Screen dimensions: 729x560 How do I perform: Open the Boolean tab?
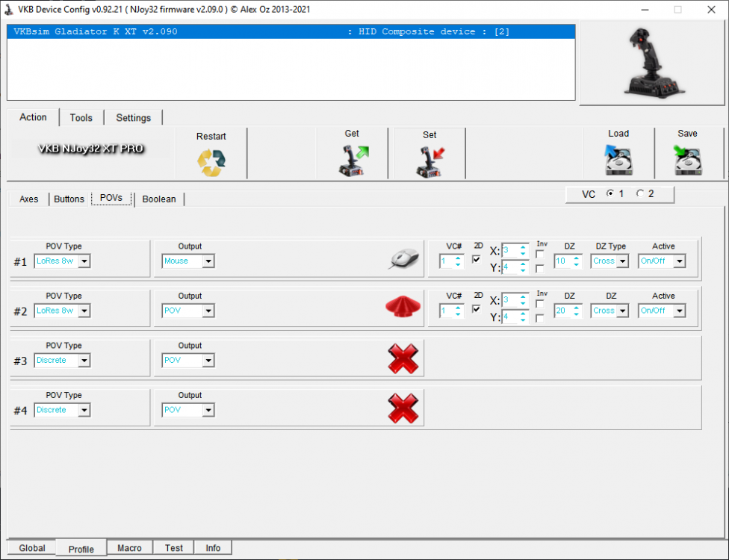[159, 199]
